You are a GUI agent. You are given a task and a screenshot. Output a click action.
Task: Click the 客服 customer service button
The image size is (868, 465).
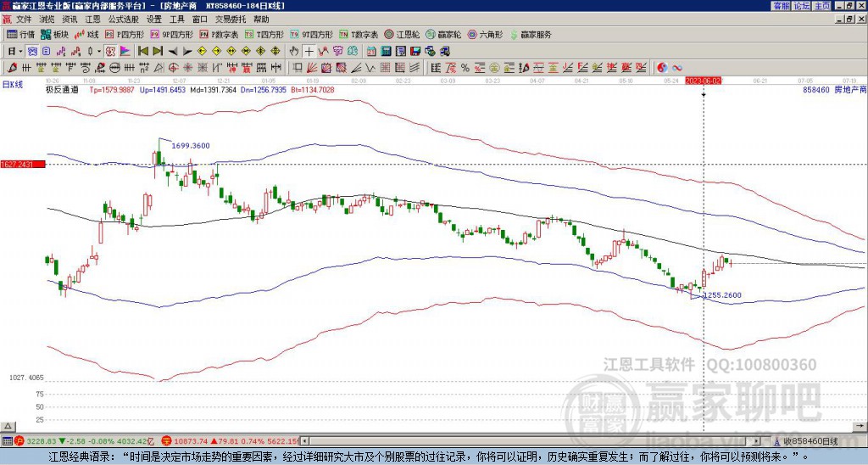coord(782,6)
